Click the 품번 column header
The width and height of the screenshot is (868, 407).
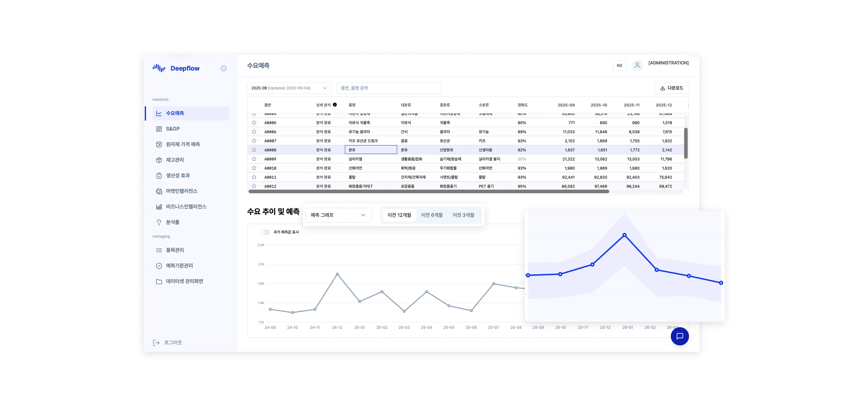pyautogui.click(x=268, y=105)
